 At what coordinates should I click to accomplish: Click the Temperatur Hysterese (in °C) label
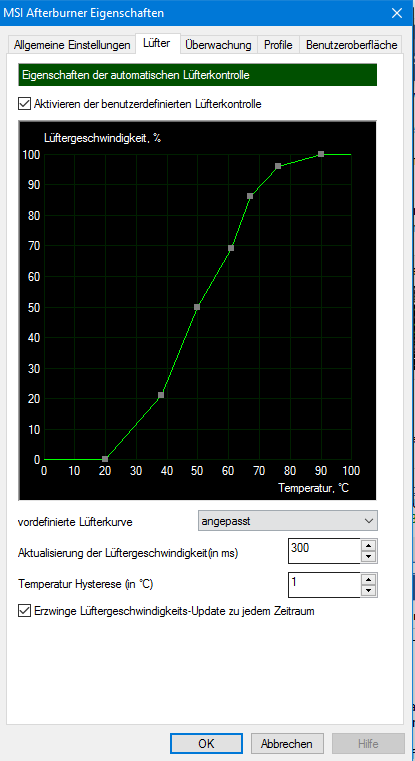coord(85,583)
